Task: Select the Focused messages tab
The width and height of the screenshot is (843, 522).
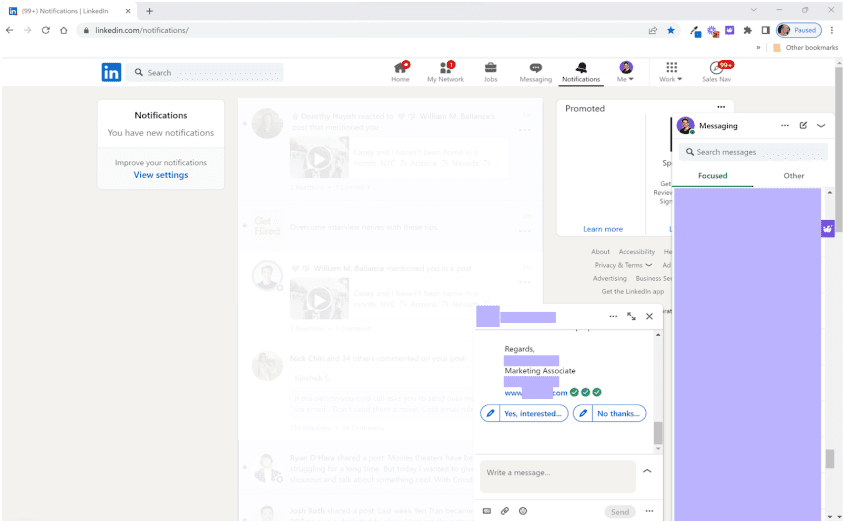Action: click(712, 176)
